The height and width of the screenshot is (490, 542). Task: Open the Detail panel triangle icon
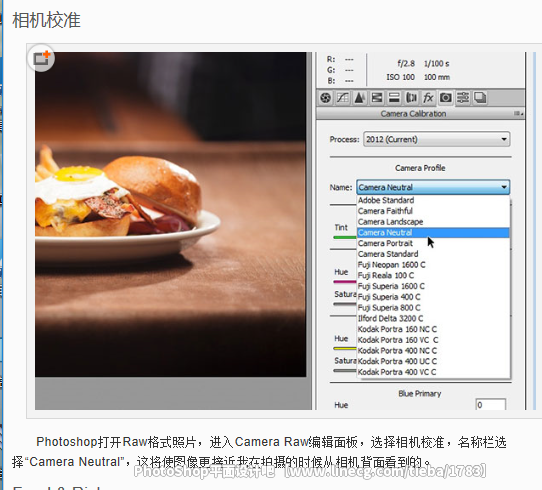point(359,98)
